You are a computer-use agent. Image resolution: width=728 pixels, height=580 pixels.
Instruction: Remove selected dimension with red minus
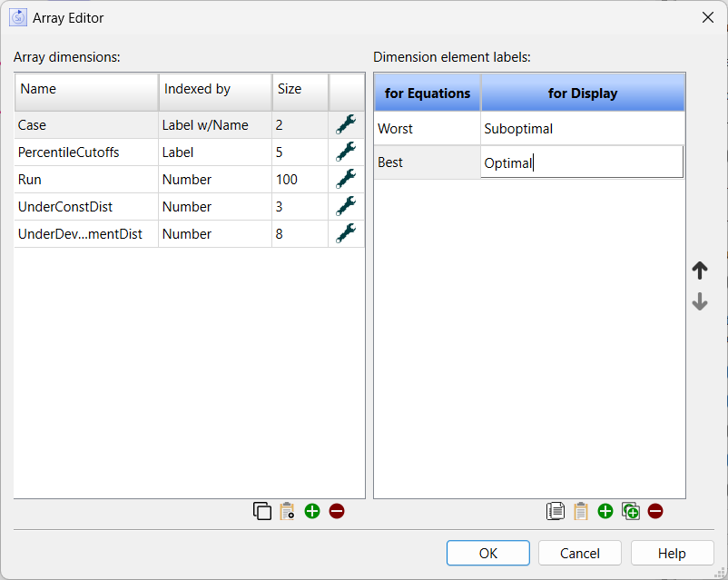pyautogui.click(x=337, y=511)
